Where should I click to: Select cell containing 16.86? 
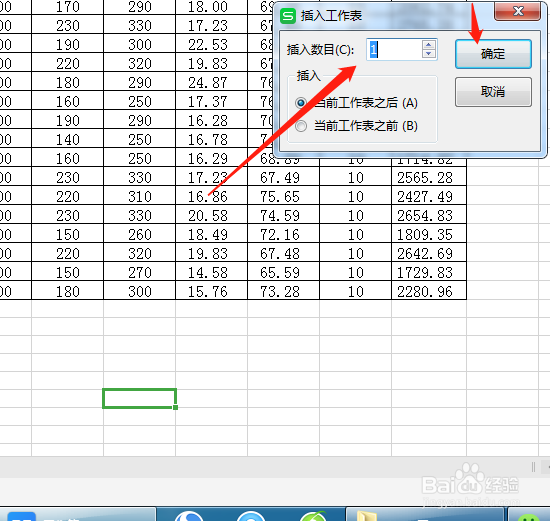pyautogui.click(x=211, y=195)
